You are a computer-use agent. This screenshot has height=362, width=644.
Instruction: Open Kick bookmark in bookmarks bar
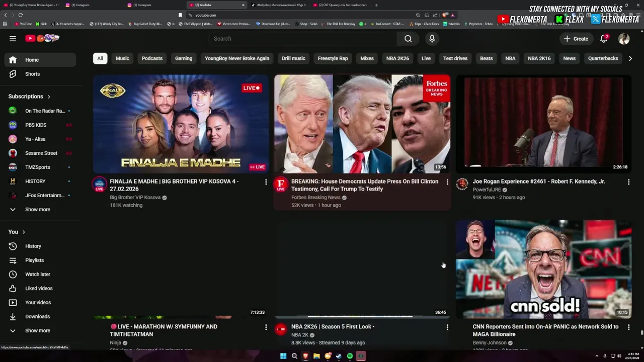pyautogui.click(x=41, y=24)
